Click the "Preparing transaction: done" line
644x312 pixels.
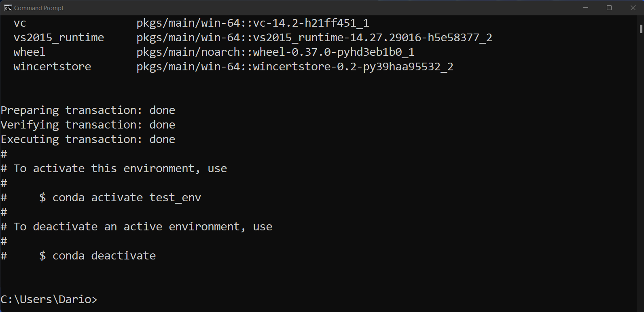point(88,110)
